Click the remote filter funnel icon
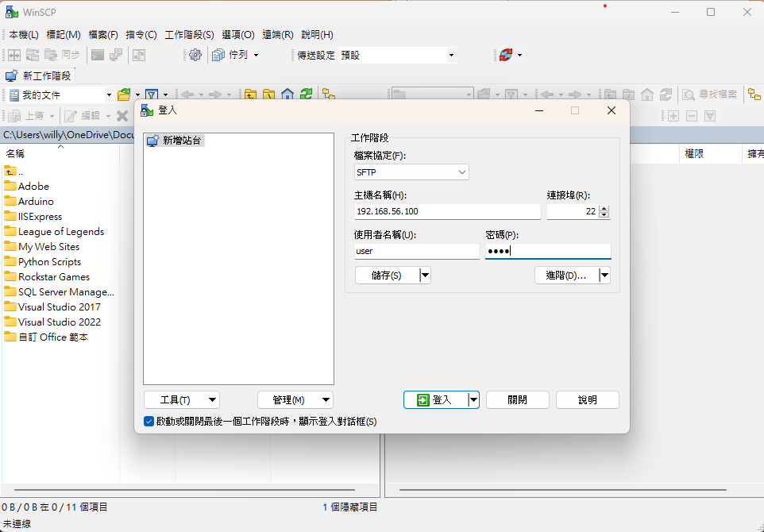The width and height of the screenshot is (764, 532). point(511,94)
